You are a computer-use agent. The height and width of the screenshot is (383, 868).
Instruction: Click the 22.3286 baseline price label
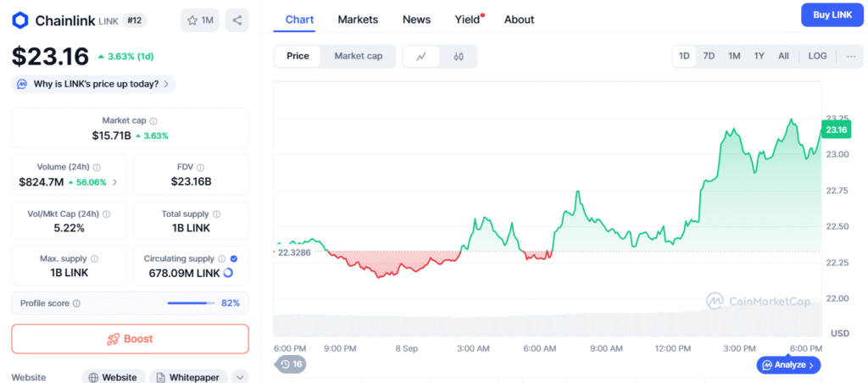pyautogui.click(x=293, y=252)
